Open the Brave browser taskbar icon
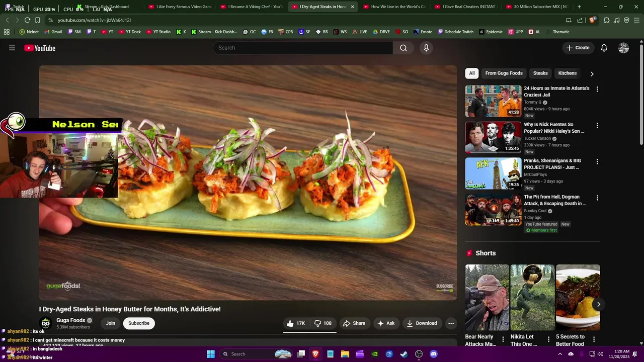 click(x=315, y=354)
